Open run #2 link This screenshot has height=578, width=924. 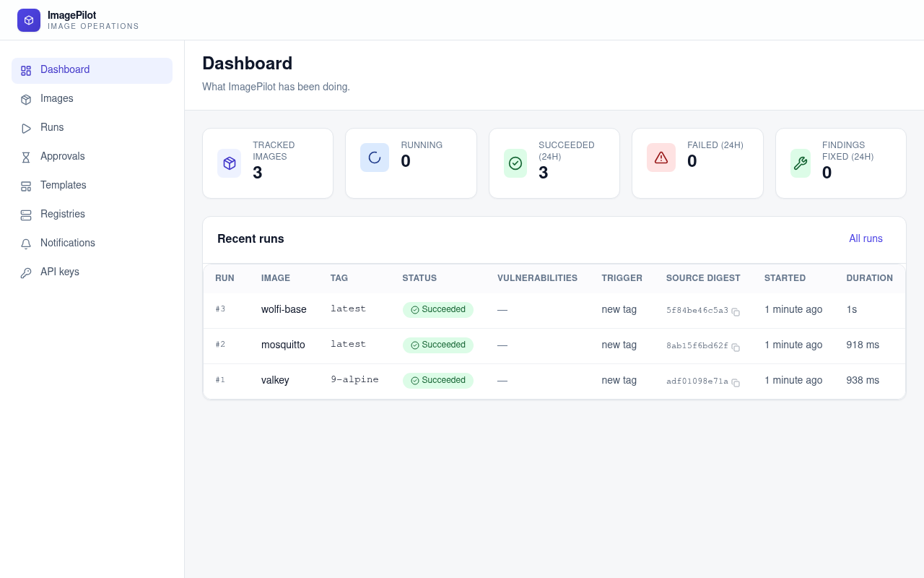coord(220,345)
